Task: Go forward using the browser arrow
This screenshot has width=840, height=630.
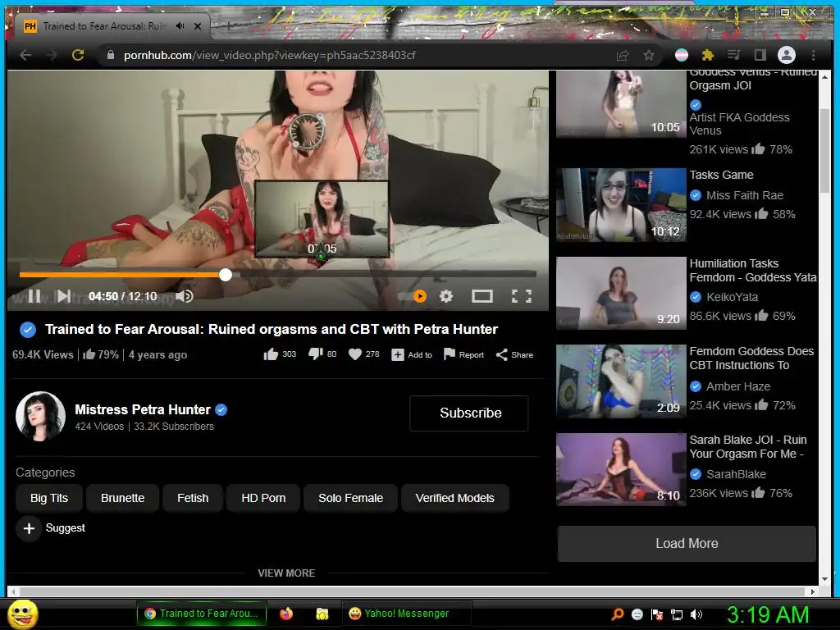Action: click(52, 55)
